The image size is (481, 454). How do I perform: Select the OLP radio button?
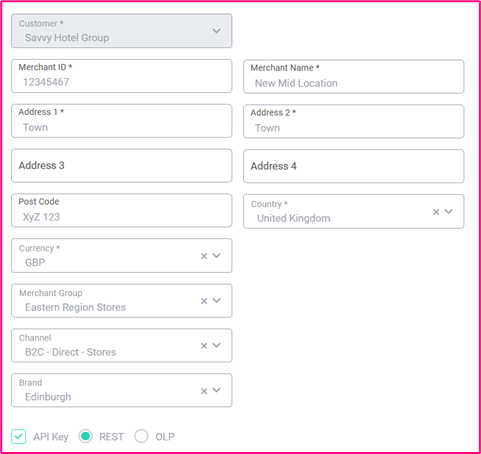(x=141, y=436)
